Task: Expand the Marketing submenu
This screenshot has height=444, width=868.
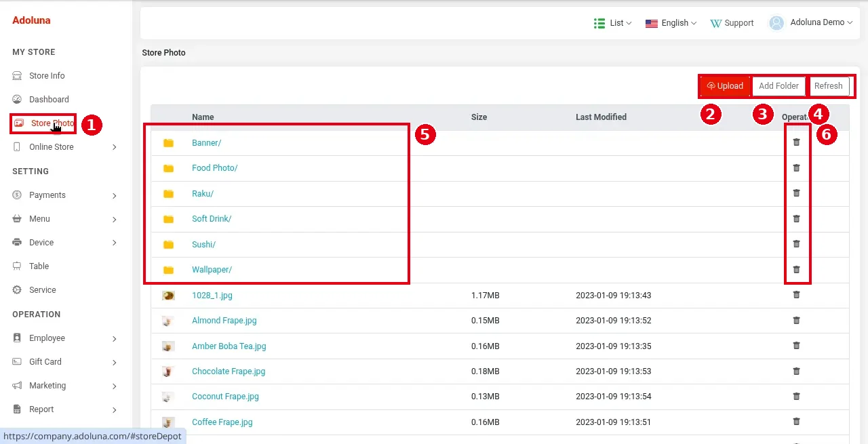Action: [114, 386]
